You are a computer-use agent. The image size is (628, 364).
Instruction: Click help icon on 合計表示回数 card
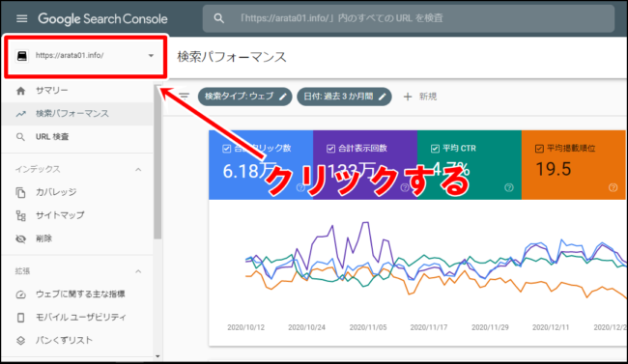[405, 187]
